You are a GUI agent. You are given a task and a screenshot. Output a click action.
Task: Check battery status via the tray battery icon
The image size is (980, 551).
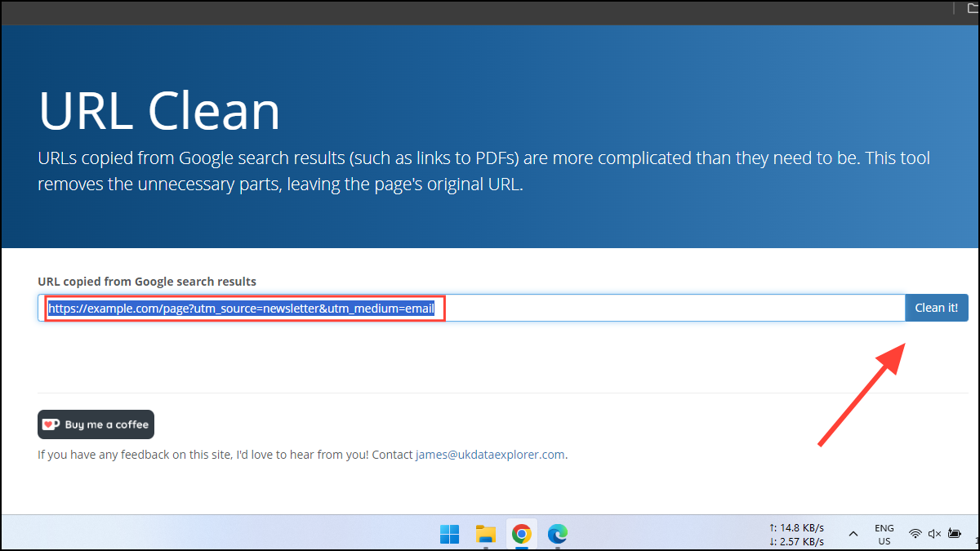954,532
